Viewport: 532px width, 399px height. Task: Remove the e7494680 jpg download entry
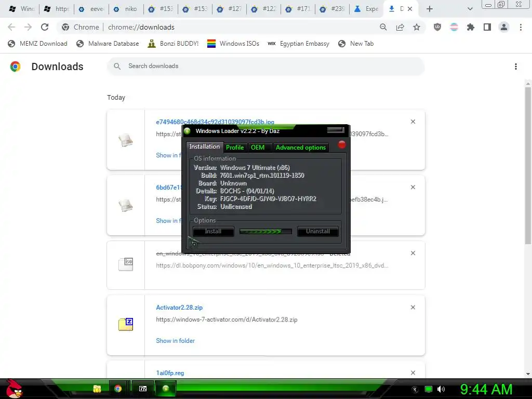coord(413,122)
